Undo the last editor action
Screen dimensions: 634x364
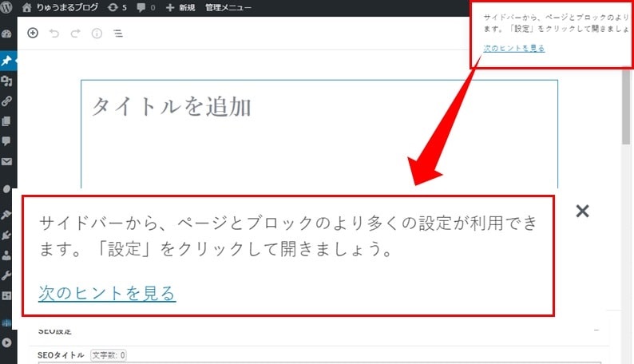coord(54,34)
